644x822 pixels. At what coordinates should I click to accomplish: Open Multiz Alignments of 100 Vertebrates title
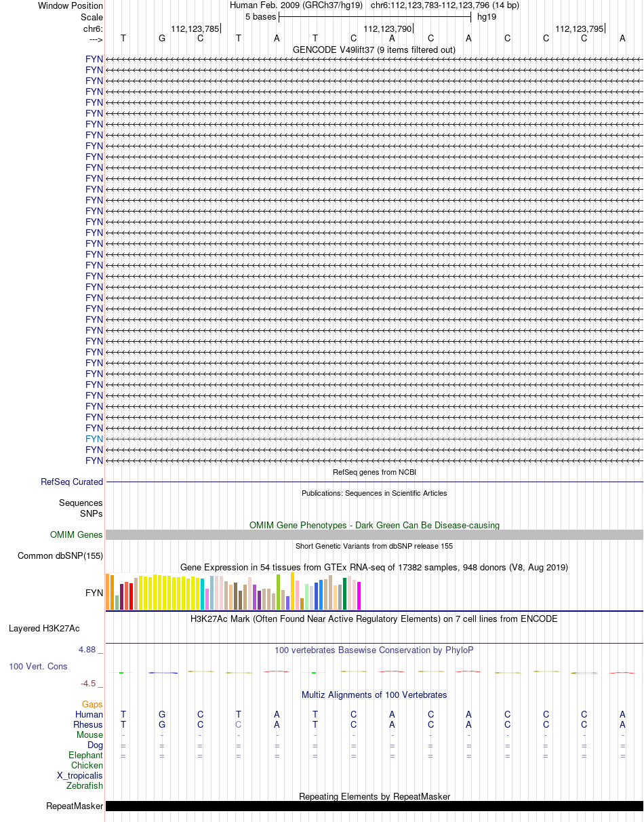tap(374, 695)
